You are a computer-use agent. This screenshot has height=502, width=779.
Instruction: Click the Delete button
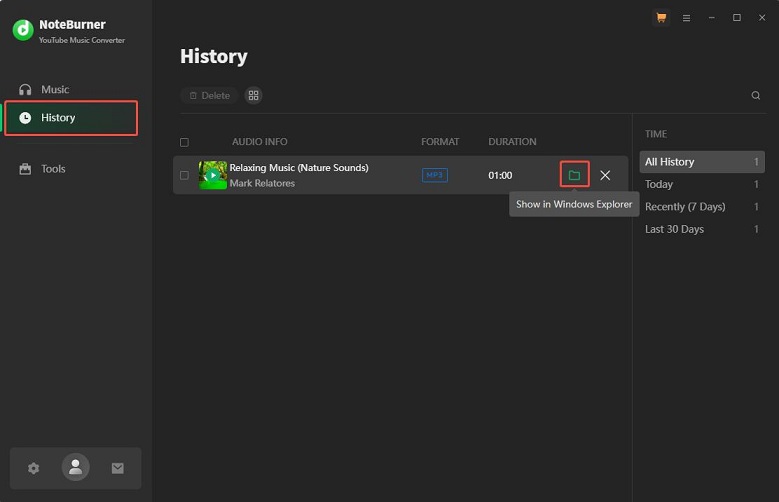209,95
